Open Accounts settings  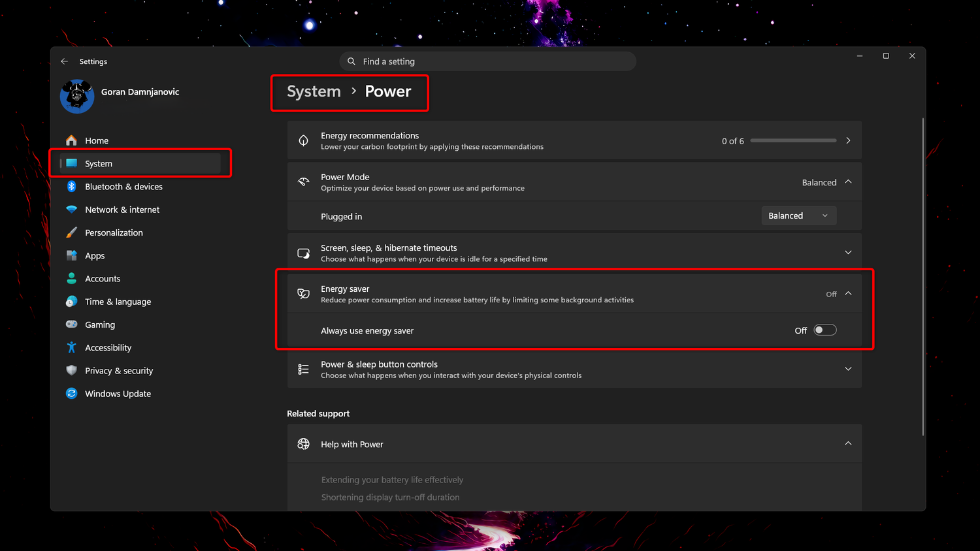pyautogui.click(x=140, y=279)
